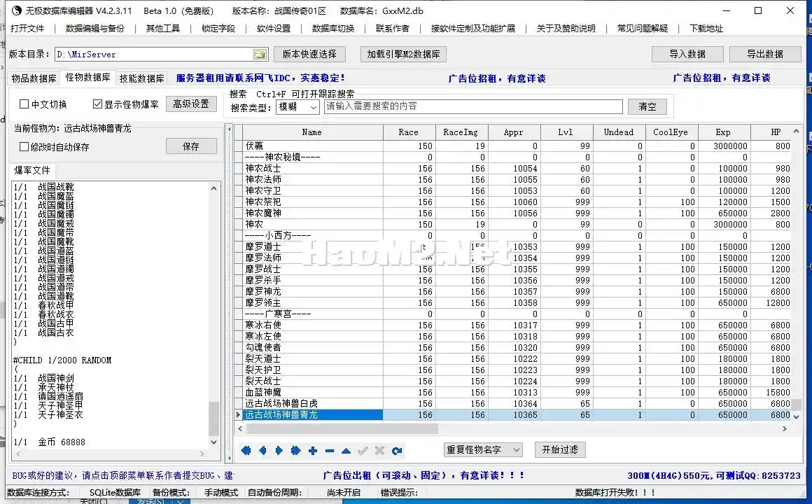Insert new record with plus icon
This screenshot has width=812, height=504.
pyautogui.click(x=313, y=451)
